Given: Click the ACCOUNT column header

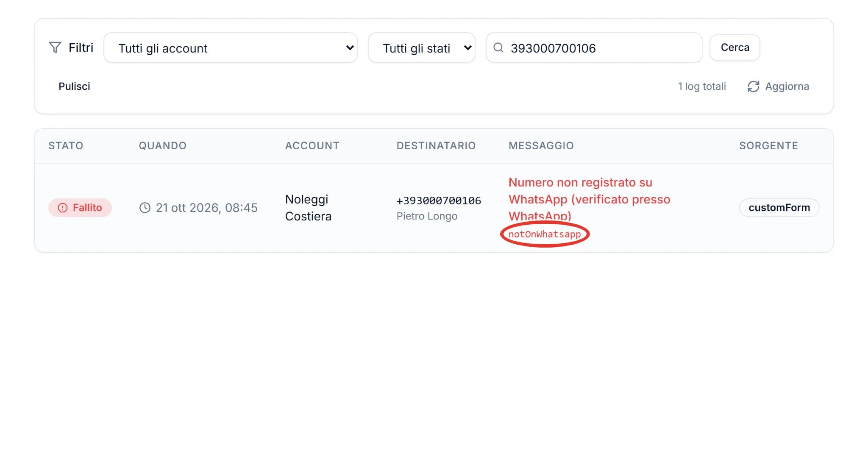Looking at the screenshot, I should point(312,146).
